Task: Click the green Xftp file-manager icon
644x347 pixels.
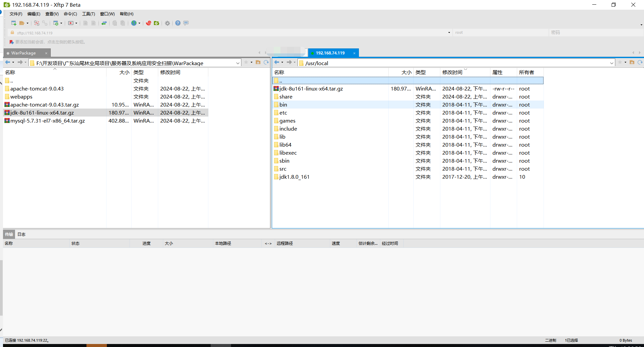Action: click(156, 23)
